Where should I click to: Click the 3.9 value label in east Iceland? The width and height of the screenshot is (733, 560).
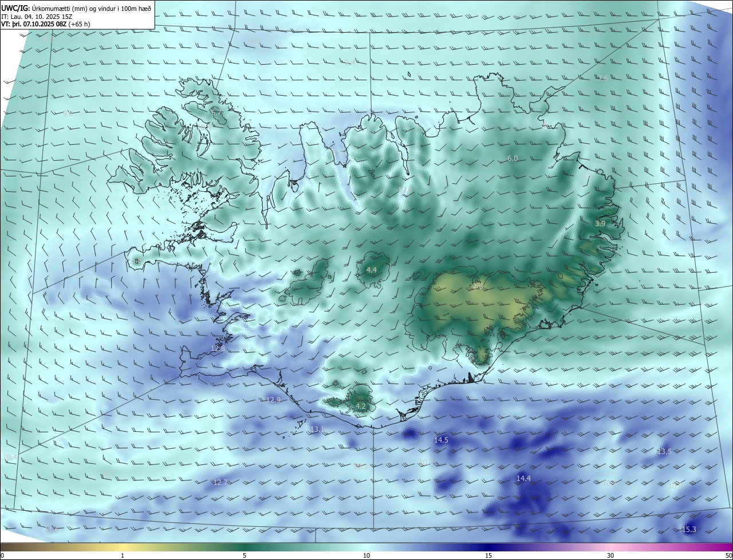coord(600,224)
